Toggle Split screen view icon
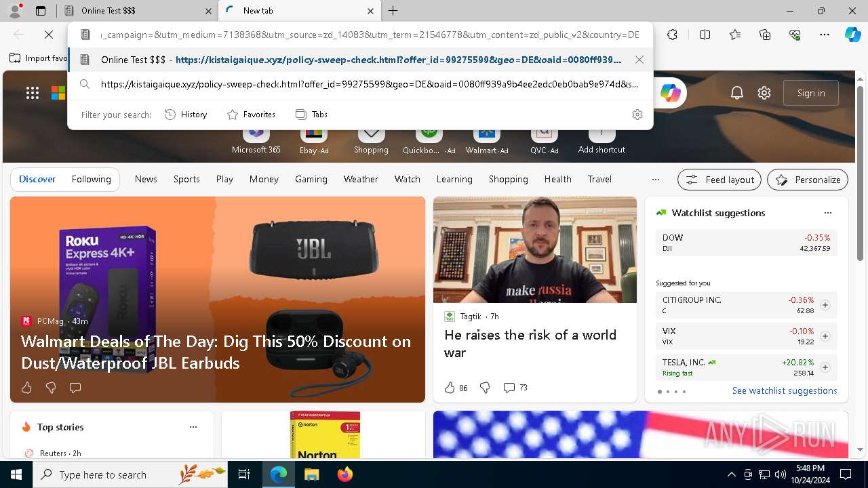868x488 pixels. (705, 35)
